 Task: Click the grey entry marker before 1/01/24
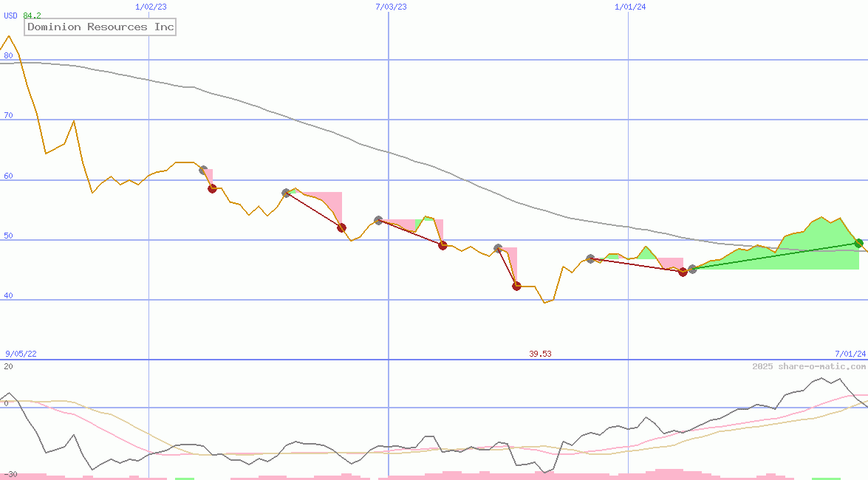pyautogui.click(x=591, y=258)
